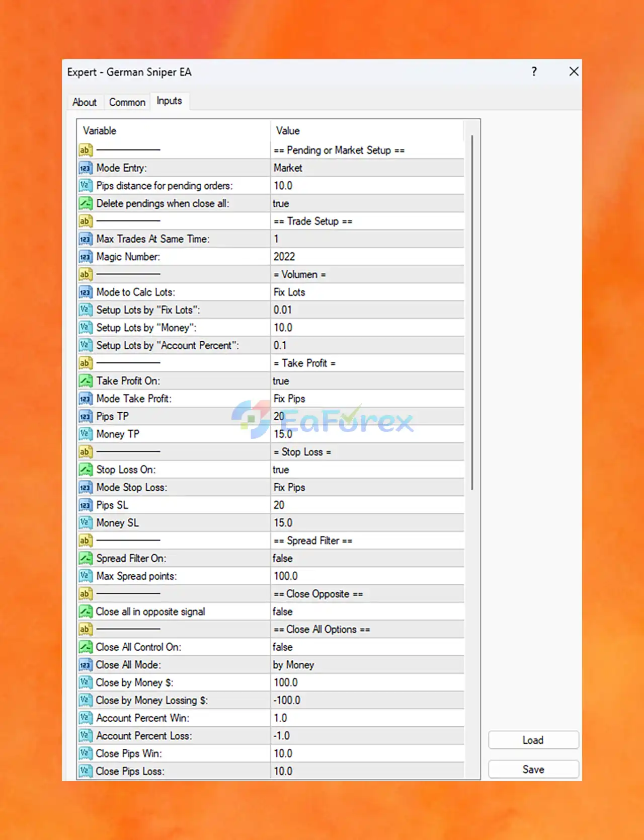Close the Expert German Sniper EA dialog
The width and height of the screenshot is (644, 840).
click(x=574, y=71)
